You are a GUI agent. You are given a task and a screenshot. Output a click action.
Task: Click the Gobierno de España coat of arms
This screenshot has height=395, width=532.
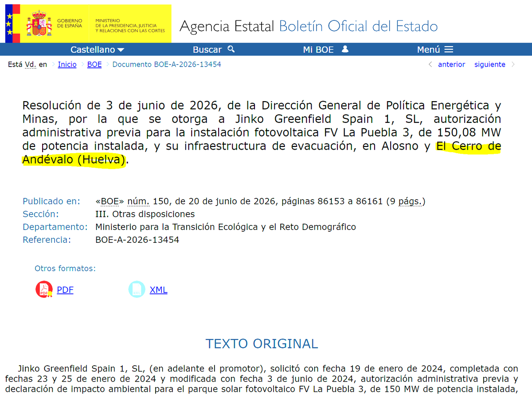click(40, 24)
